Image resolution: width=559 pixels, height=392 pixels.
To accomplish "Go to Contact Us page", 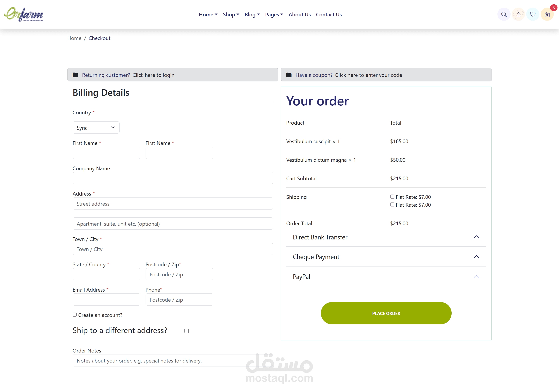I will pyautogui.click(x=329, y=15).
